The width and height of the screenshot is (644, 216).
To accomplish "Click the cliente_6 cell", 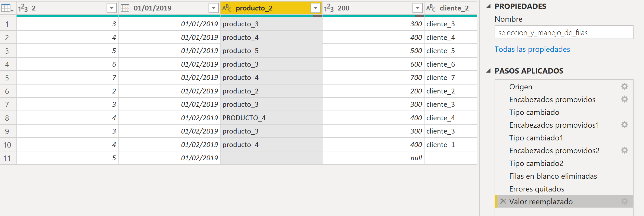I will point(450,64).
